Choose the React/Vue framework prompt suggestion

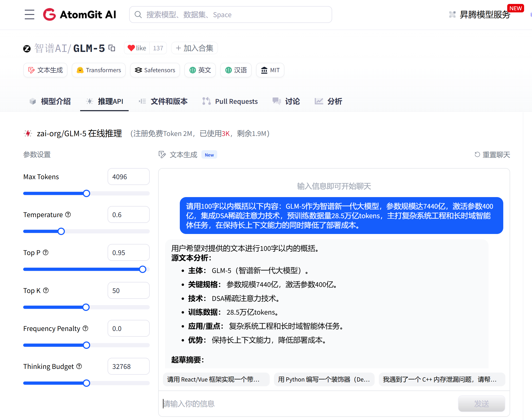pyautogui.click(x=216, y=379)
